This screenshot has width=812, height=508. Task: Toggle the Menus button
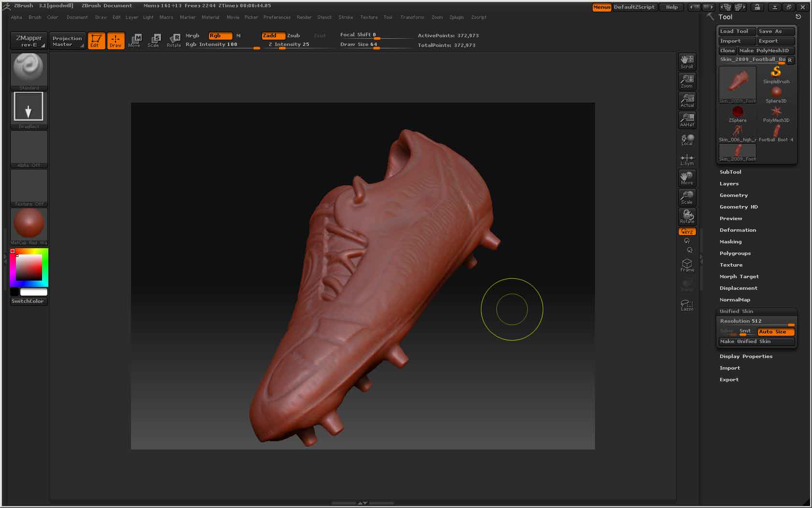tap(602, 7)
